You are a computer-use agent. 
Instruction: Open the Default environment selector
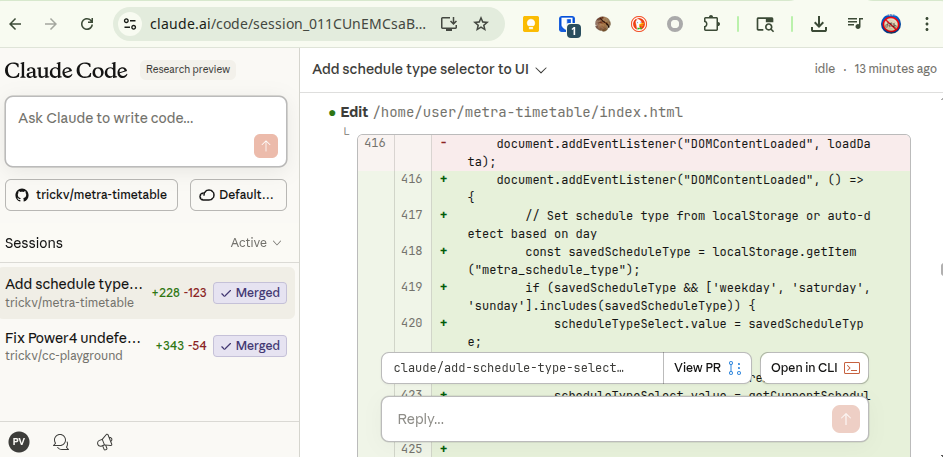[x=238, y=195]
